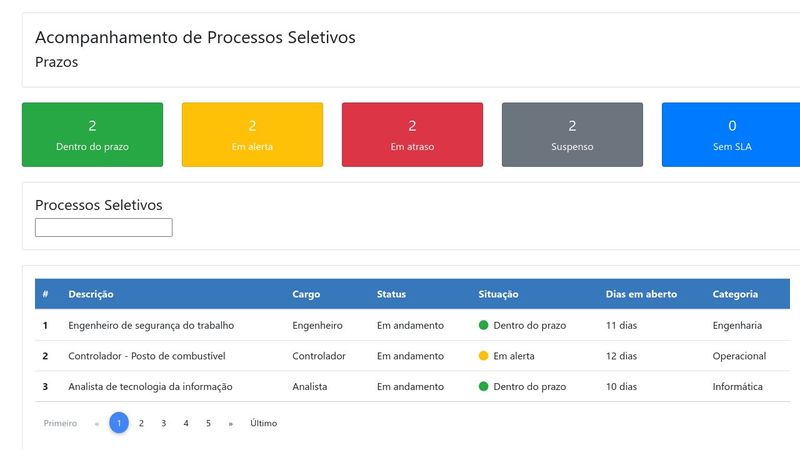
Task: Select the yellow Em alerta card
Action: (x=252, y=135)
